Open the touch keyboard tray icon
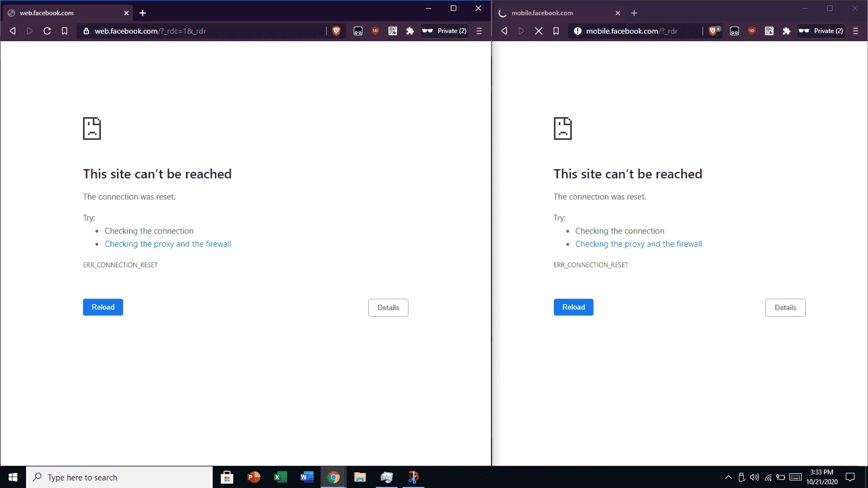The height and width of the screenshot is (488, 868). click(x=796, y=477)
